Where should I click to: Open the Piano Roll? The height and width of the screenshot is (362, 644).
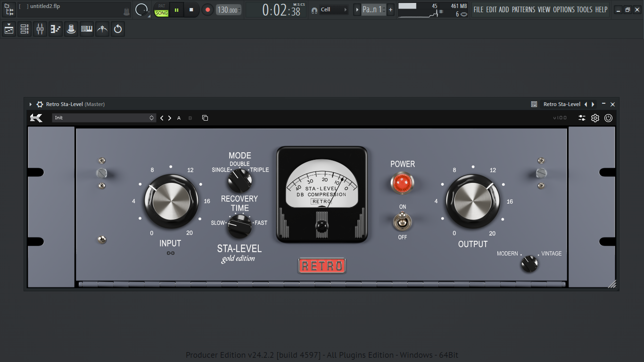point(87,29)
